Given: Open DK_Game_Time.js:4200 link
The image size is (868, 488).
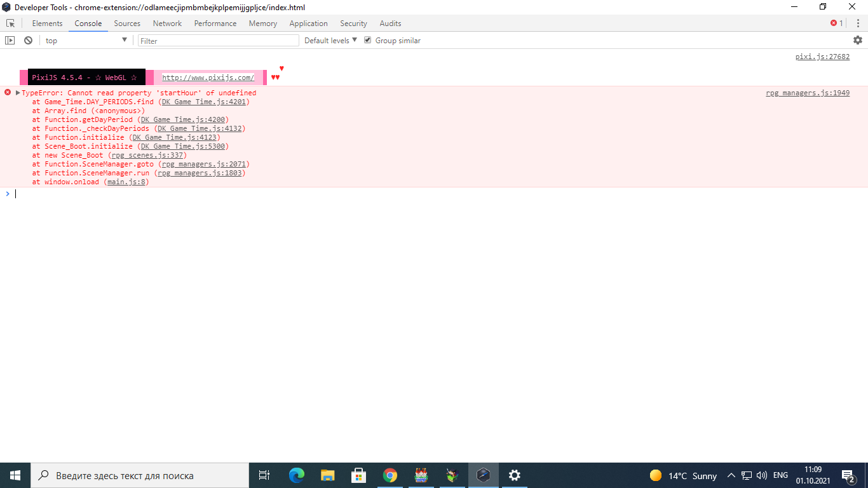Looking at the screenshot, I should (x=183, y=119).
